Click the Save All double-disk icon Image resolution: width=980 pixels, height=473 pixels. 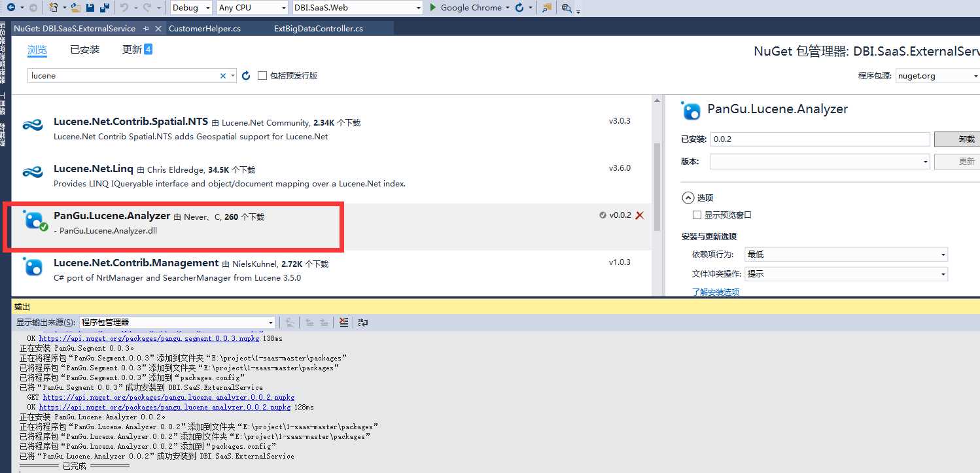(103, 7)
